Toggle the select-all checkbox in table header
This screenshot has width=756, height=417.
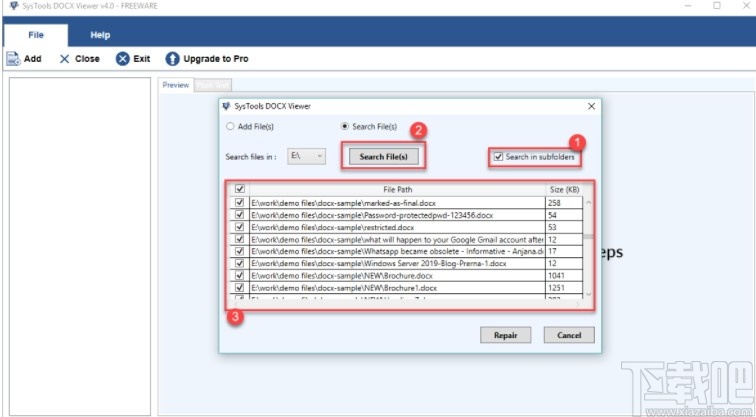[239, 189]
